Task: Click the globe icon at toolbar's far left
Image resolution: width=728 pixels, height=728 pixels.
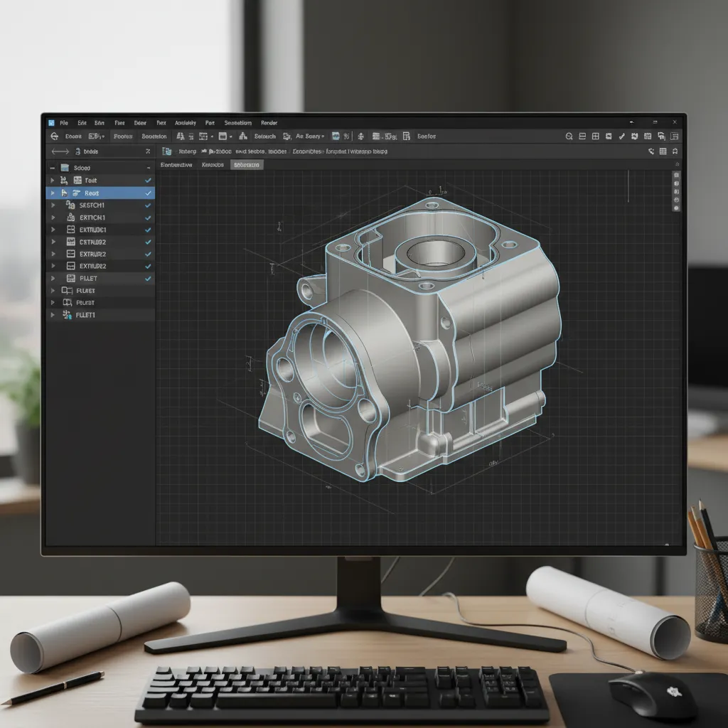Action: pyautogui.click(x=53, y=136)
